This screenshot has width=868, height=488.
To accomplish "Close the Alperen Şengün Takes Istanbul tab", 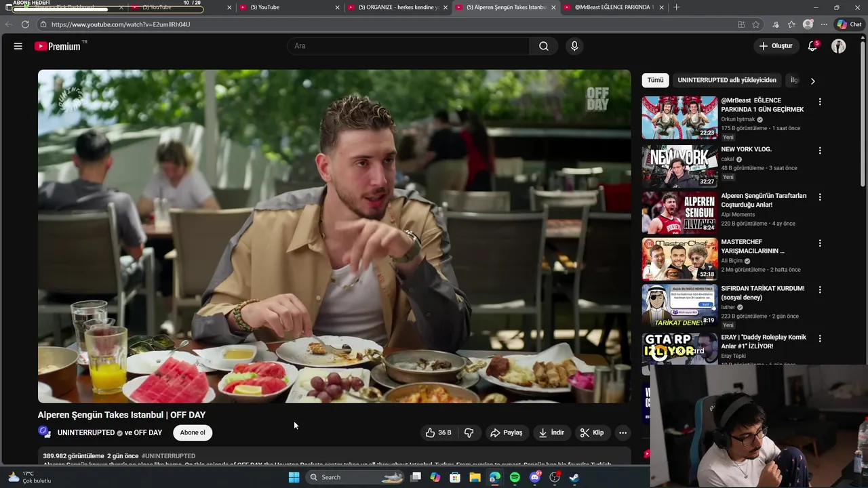I will click(553, 7).
